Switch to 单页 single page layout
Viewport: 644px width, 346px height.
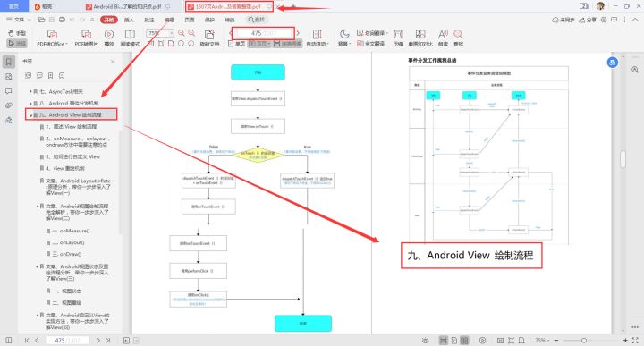click(236, 44)
